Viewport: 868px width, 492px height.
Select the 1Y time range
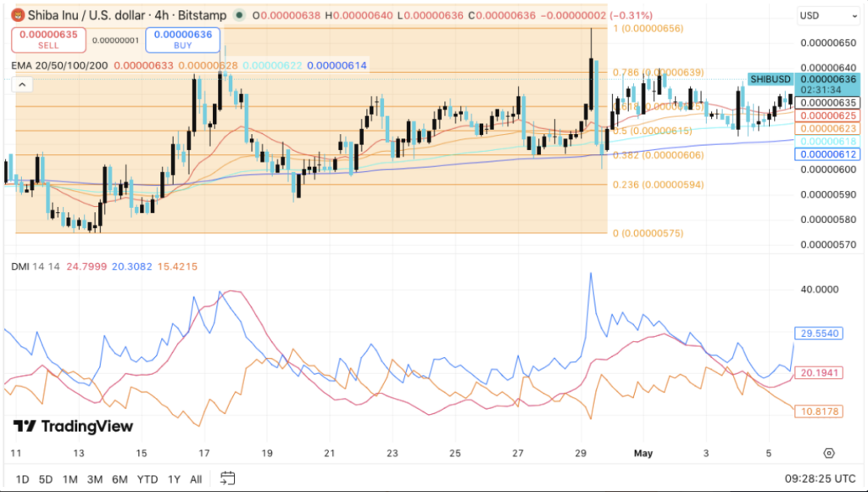point(174,479)
